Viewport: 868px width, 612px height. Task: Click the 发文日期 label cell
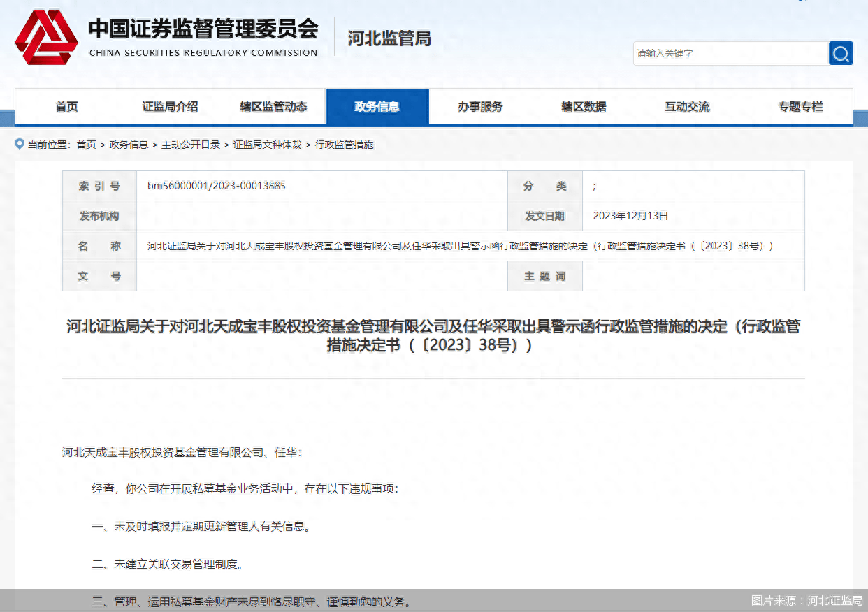545,216
